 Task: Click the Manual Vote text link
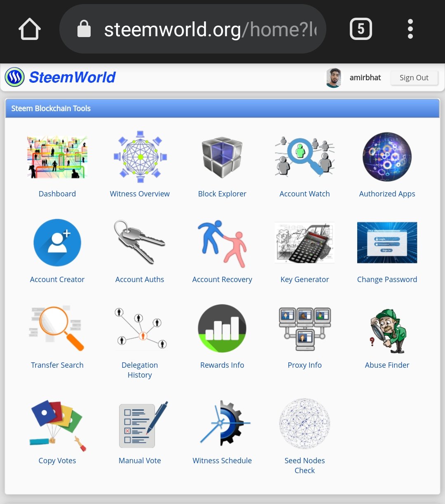(x=140, y=460)
